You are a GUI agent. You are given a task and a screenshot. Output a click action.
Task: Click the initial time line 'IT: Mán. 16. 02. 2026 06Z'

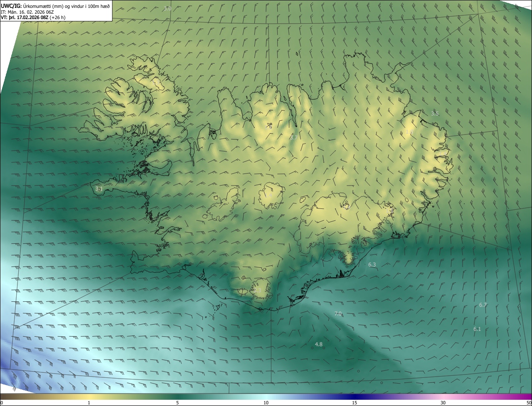[x=27, y=12]
